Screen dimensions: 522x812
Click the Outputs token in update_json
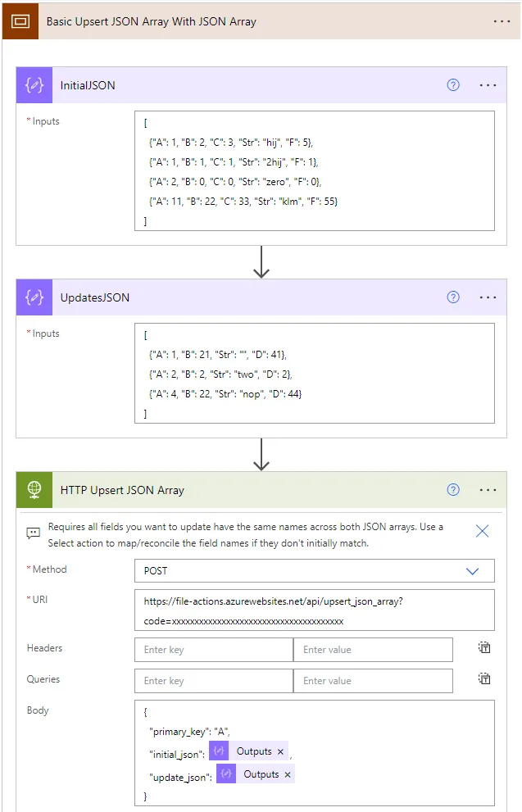[262, 773]
